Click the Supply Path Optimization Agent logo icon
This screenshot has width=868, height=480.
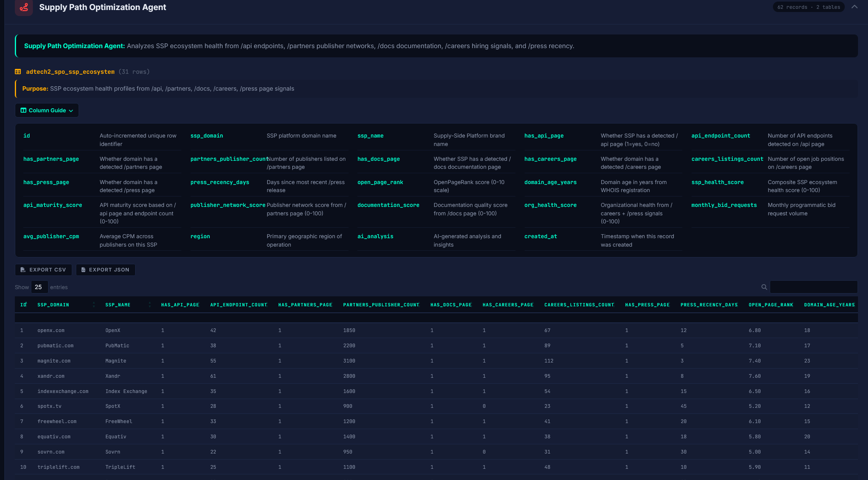(x=24, y=7)
